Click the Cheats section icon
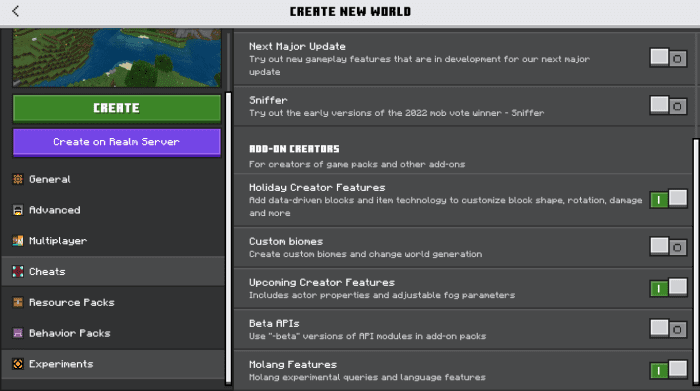This screenshot has height=391, width=700. [18, 271]
